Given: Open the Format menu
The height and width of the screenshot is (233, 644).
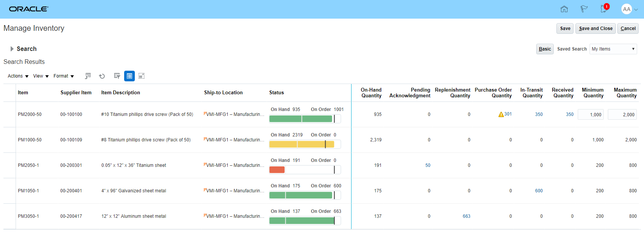Looking at the screenshot, I should coord(64,76).
